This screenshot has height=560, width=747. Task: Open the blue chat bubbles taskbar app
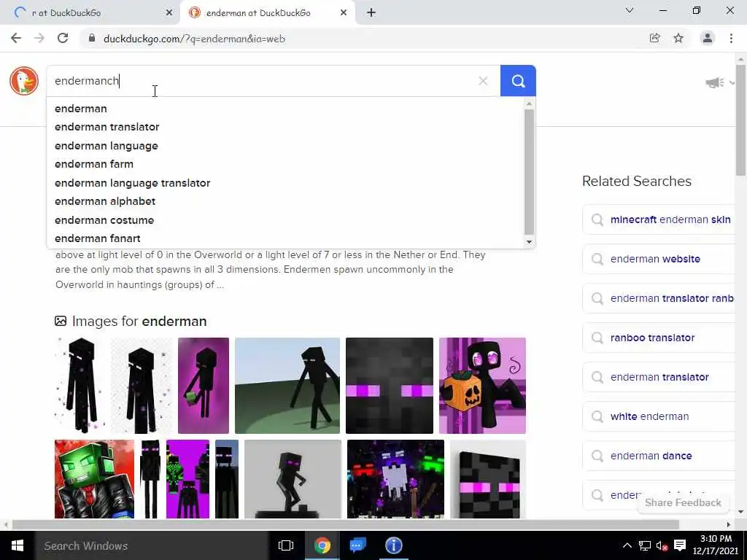pos(357,545)
